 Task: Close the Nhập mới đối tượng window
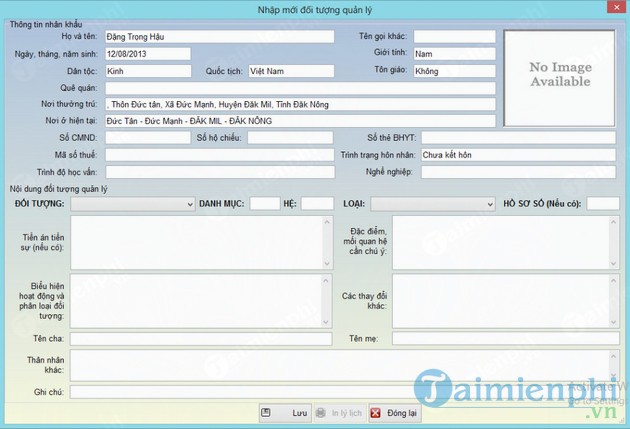(617, 7)
